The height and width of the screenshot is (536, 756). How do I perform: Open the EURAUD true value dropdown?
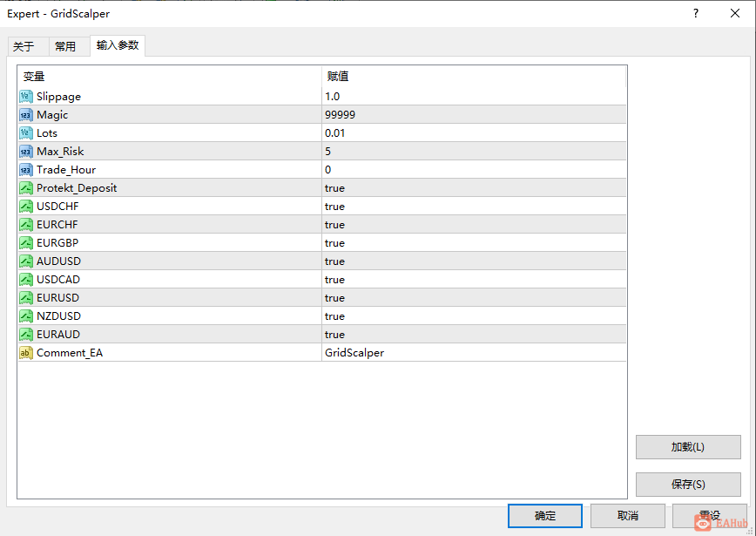pos(475,335)
